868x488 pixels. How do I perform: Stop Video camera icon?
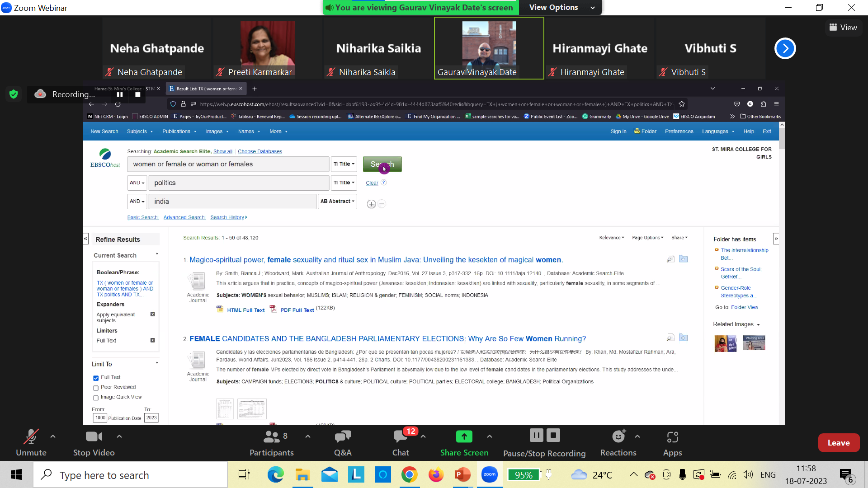94,436
